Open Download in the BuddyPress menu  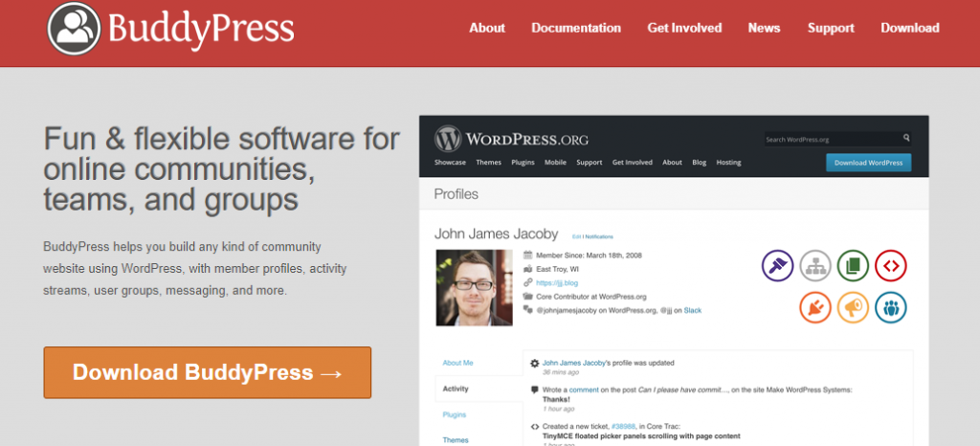[x=910, y=28]
